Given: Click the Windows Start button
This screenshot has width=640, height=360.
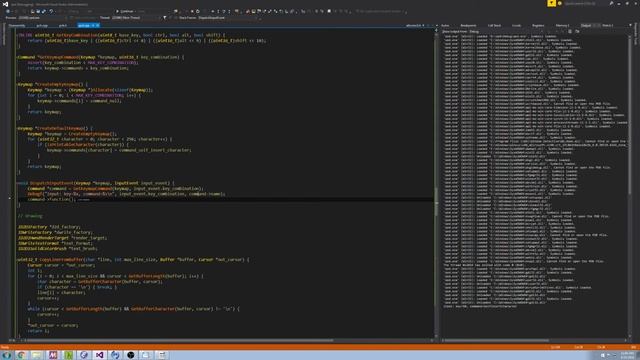Looking at the screenshot, I should (x=7, y=355).
